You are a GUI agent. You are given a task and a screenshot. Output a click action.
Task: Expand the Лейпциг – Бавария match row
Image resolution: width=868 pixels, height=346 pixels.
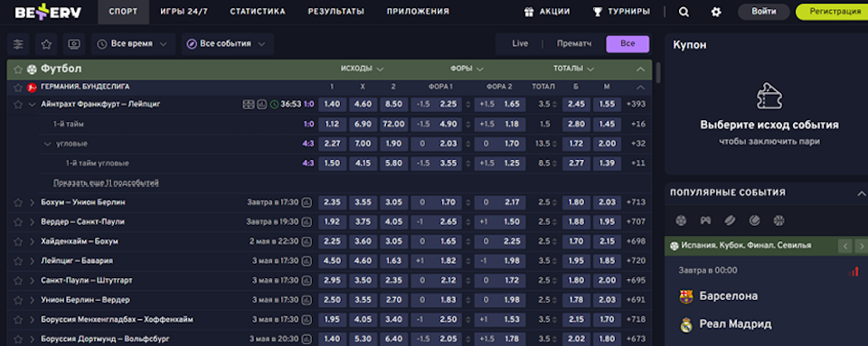point(33,261)
